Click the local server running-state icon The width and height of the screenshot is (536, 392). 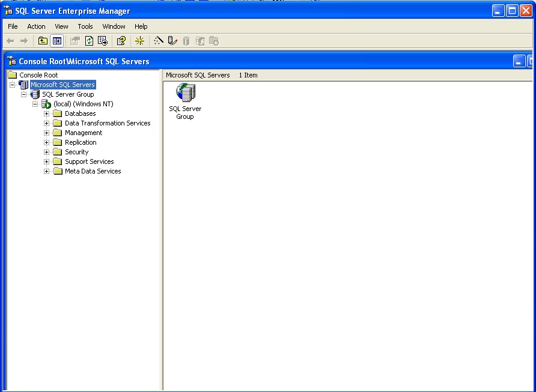tap(46, 104)
